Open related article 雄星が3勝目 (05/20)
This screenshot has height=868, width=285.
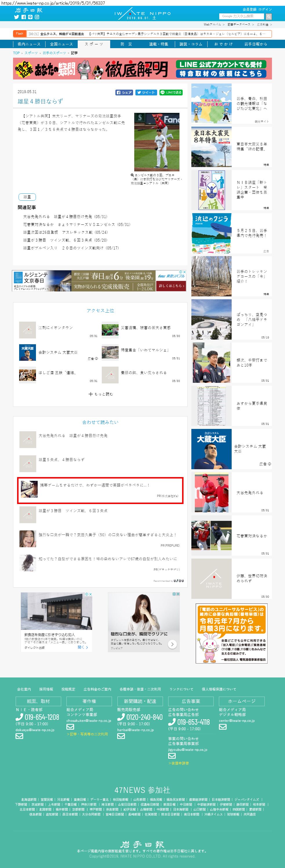click(65, 240)
